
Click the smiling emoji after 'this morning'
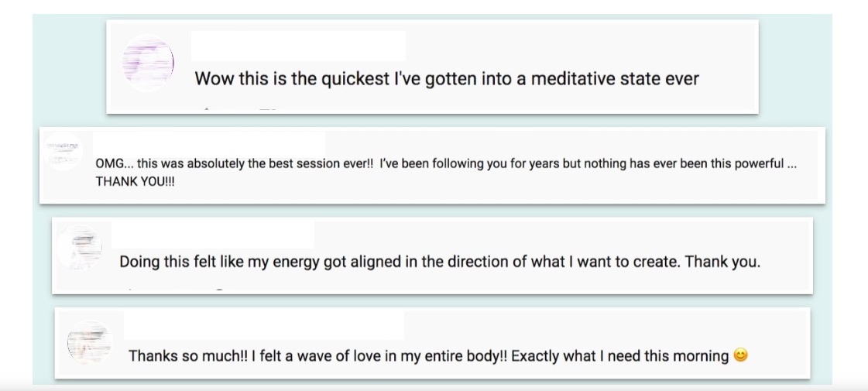(x=741, y=355)
